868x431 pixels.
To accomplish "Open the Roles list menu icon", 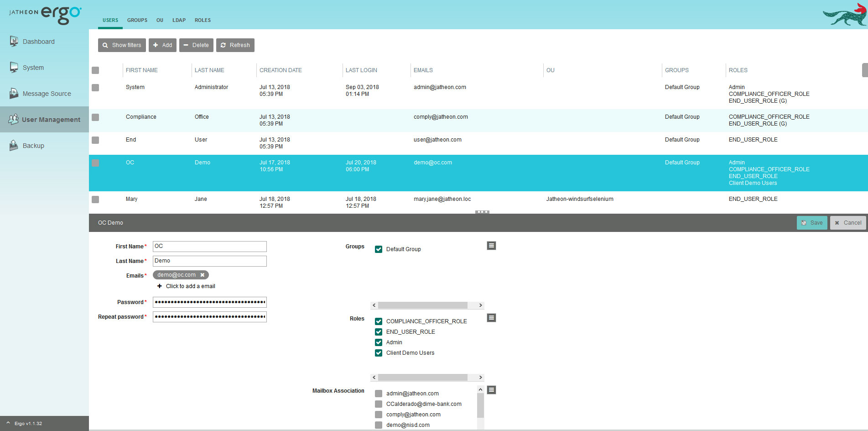I will coord(491,318).
